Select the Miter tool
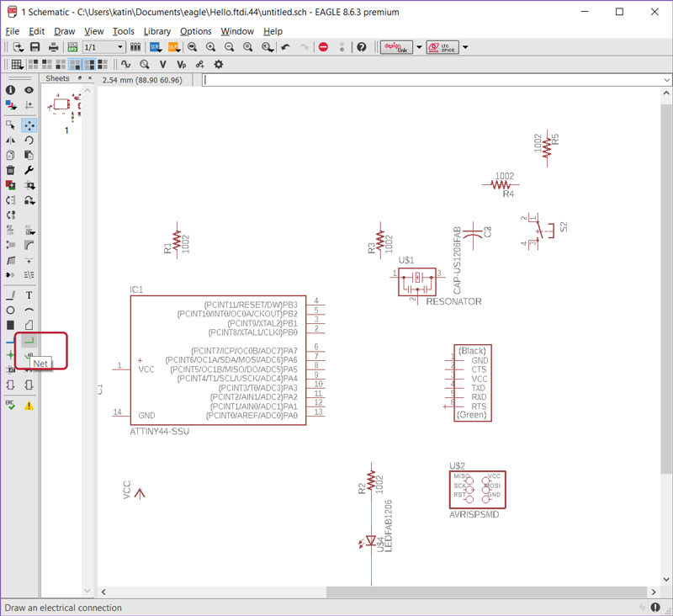This screenshot has width=673, height=616. pos(29,245)
